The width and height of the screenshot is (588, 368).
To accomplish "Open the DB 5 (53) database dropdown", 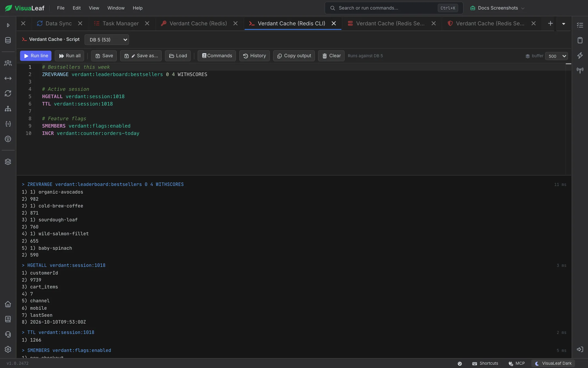I will point(107,40).
